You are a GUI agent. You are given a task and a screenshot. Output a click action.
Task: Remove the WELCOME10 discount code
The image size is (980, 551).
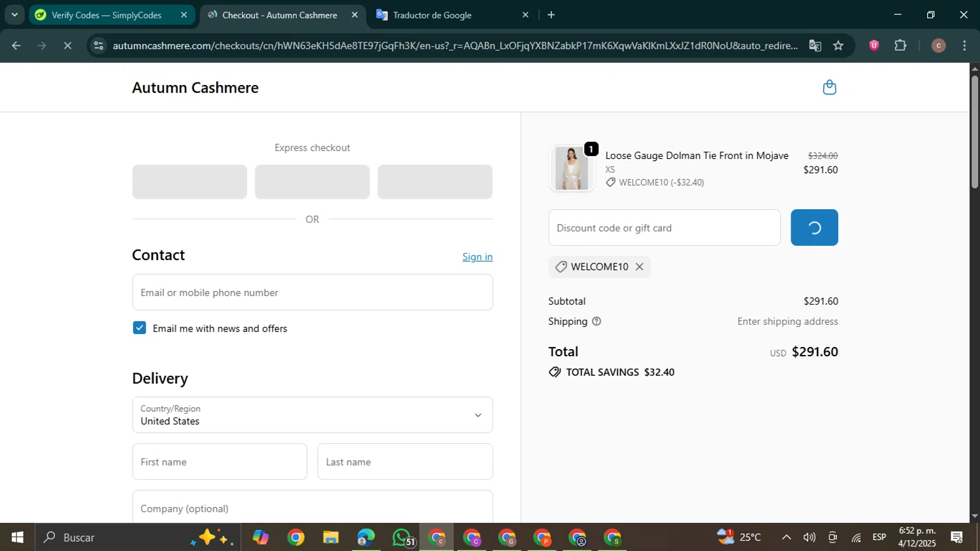coord(640,267)
